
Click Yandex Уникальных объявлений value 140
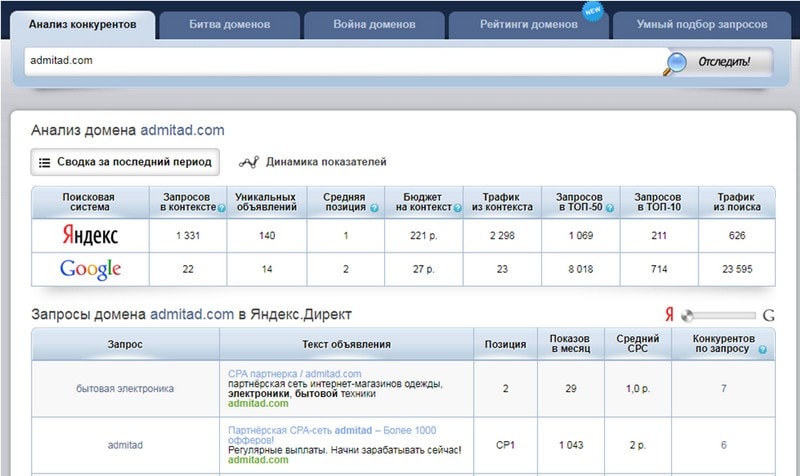click(267, 236)
